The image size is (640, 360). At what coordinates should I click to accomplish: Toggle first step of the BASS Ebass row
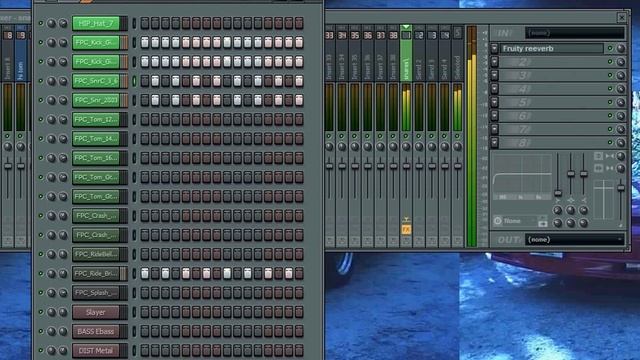click(145, 331)
